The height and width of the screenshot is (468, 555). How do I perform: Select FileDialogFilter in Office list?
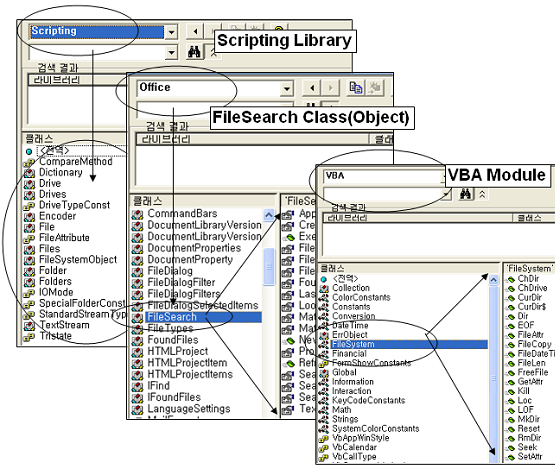(x=181, y=283)
